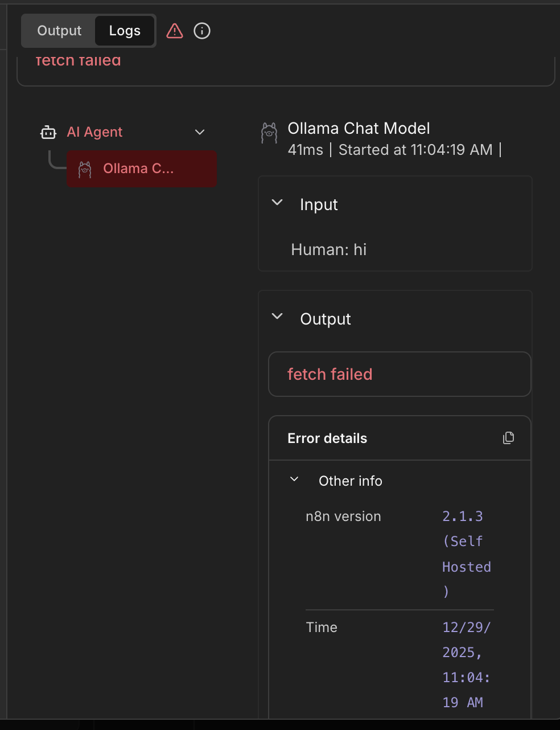Click the Time value 12/29/2025
Viewport: 560px width, 730px height.
coord(466,628)
